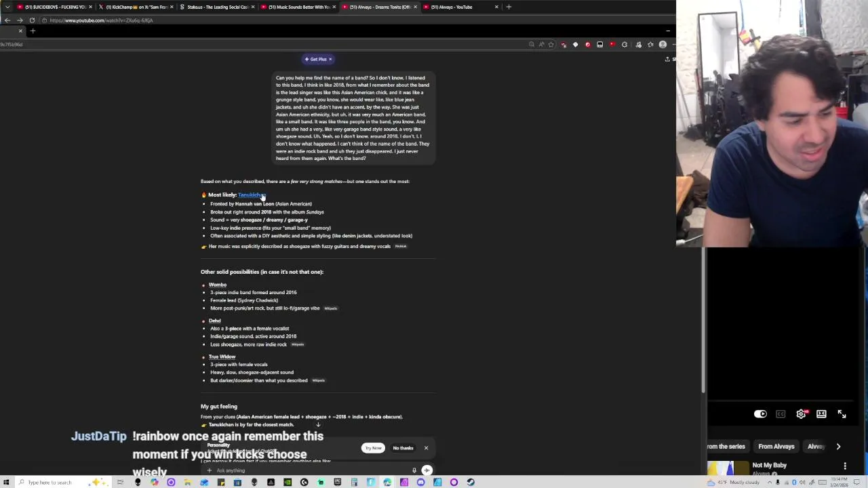The image size is (868, 488).
Task: Click the browser profile avatar icon
Action: pos(663,45)
